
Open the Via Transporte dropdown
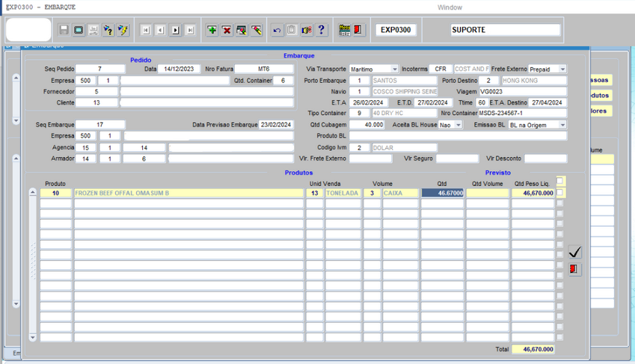click(395, 69)
